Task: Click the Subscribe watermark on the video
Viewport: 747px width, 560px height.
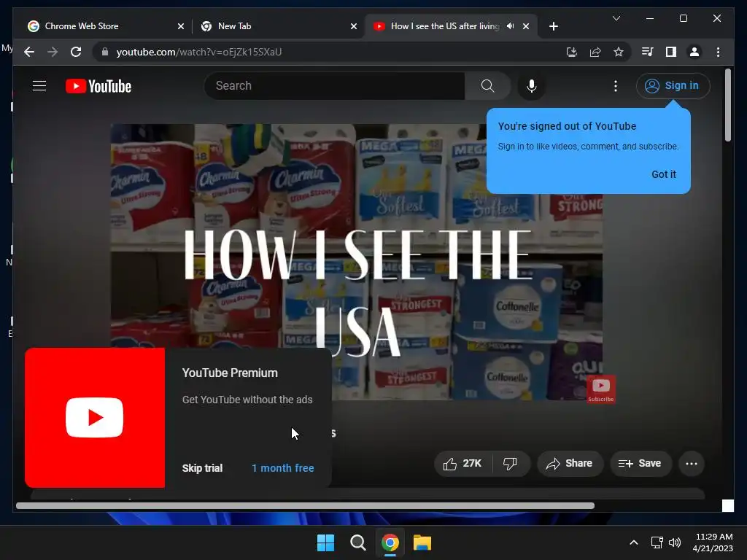Action: (601, 389)
